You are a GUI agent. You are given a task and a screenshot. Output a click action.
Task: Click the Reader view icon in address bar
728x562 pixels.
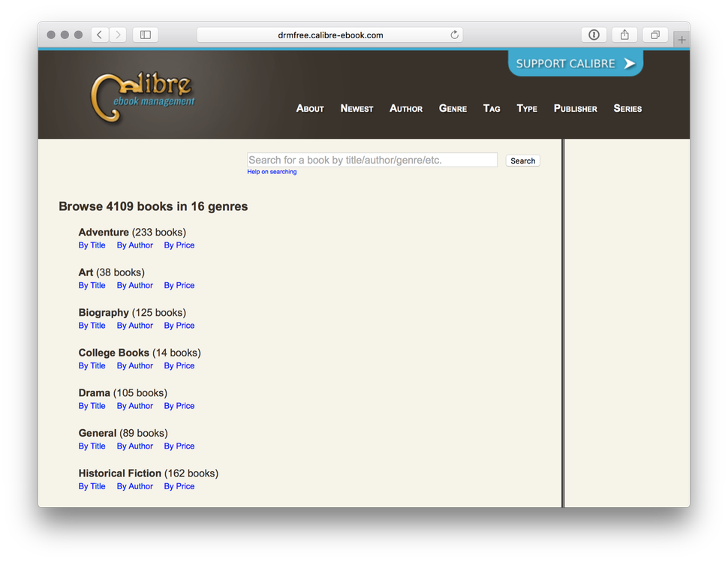594,34
